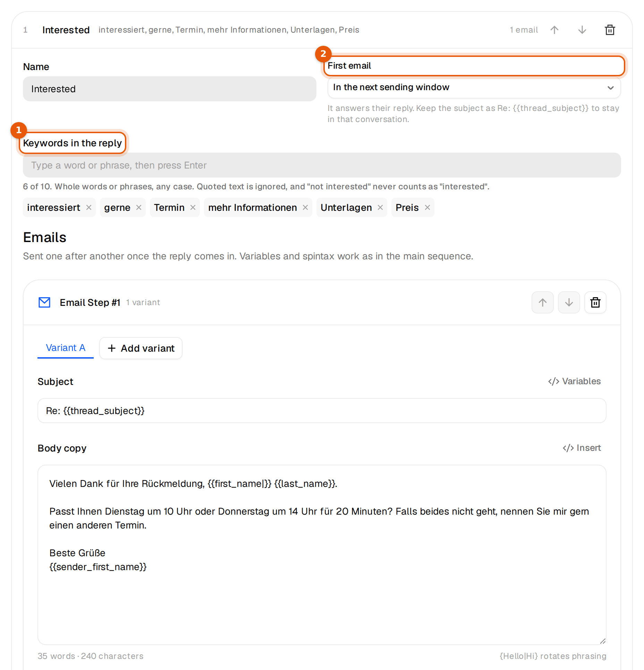Remove the 'Preis' keyword chip
Image resolution: width=644 pixels, height=670 pixels.
pos(427,207)
